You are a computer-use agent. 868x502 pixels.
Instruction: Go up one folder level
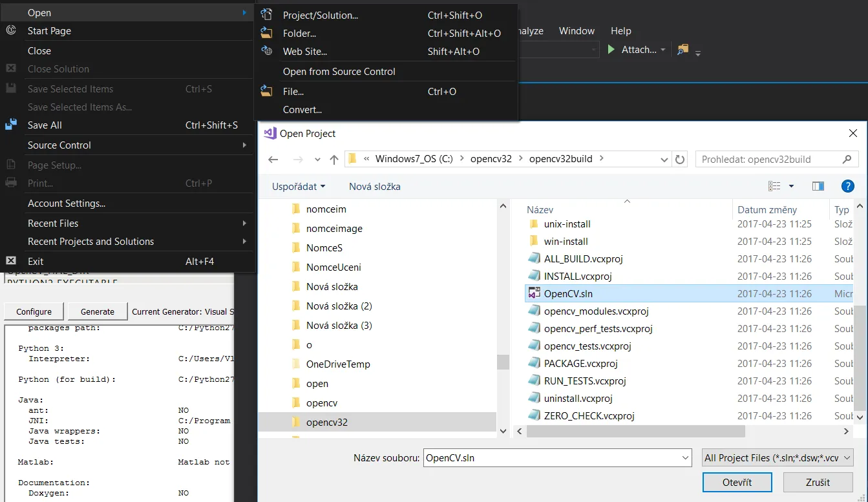point(333,159)
